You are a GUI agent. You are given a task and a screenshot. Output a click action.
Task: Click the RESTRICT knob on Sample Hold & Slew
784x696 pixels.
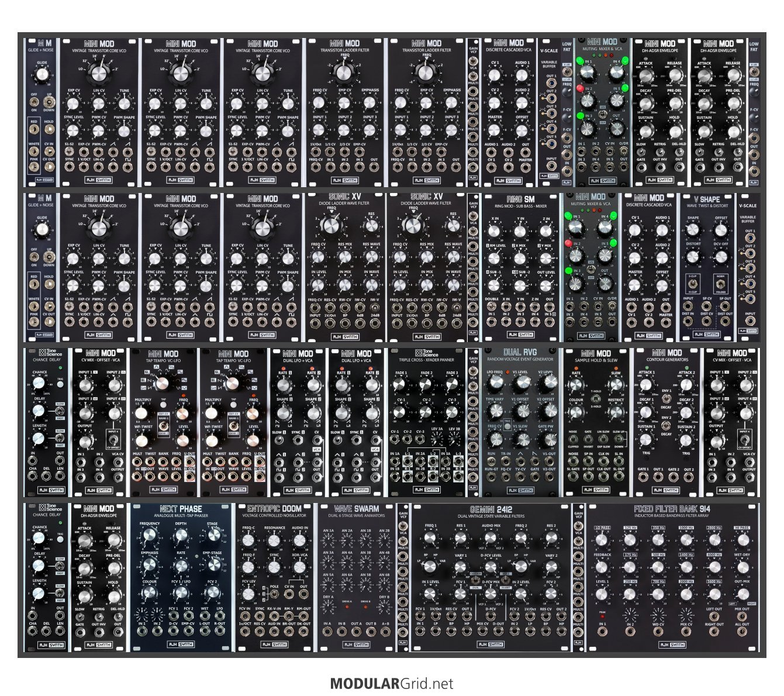click(x=615, y=412)
